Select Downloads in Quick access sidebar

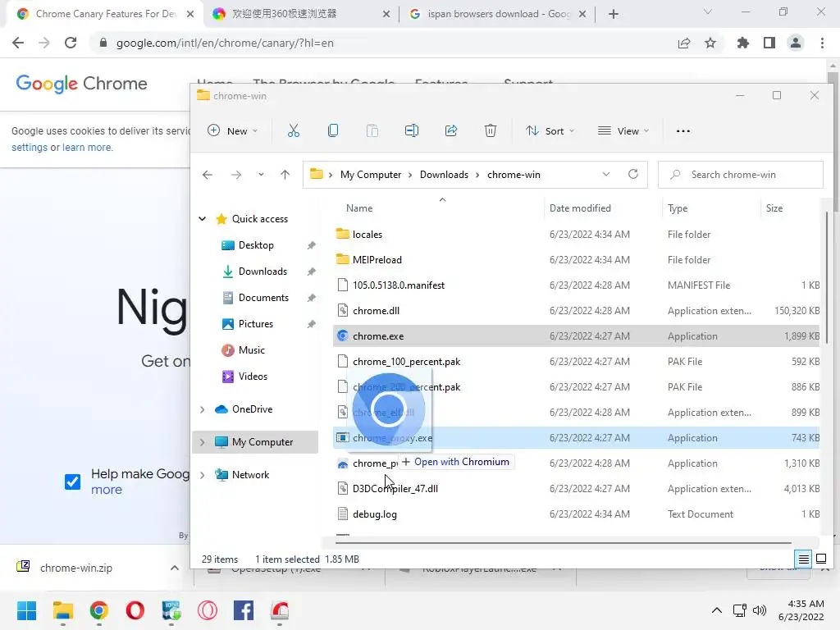coord(262,271)
